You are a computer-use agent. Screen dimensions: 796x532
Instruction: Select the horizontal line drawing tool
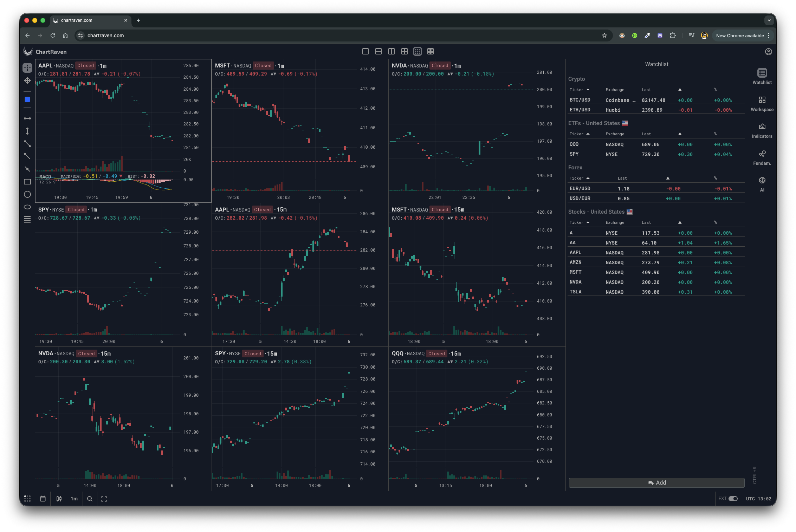(27, 118)
